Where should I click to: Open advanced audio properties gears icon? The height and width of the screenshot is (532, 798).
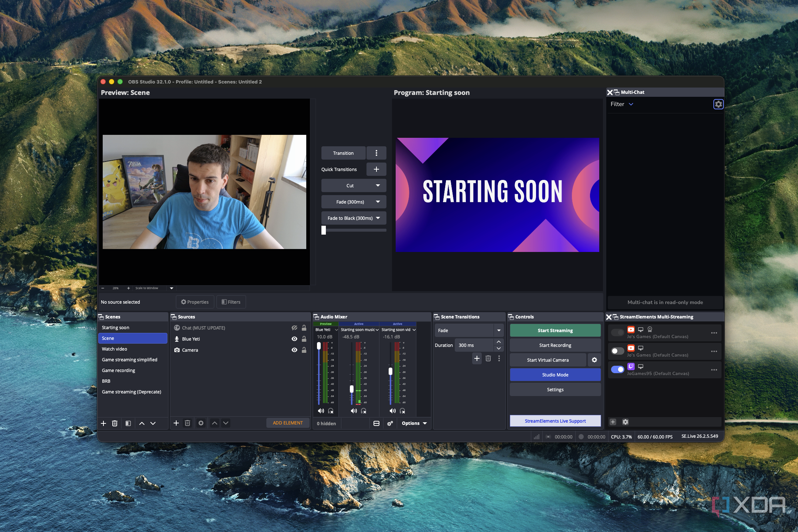pos(390,423)
